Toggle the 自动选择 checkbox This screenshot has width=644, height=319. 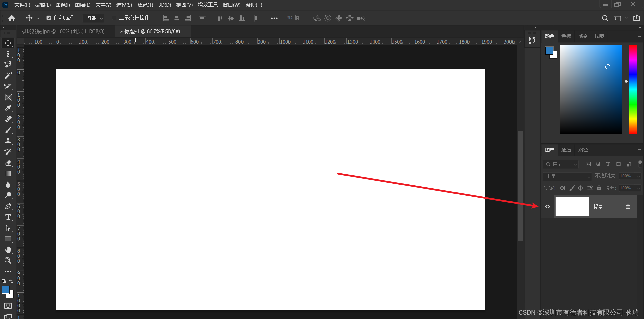49,18
